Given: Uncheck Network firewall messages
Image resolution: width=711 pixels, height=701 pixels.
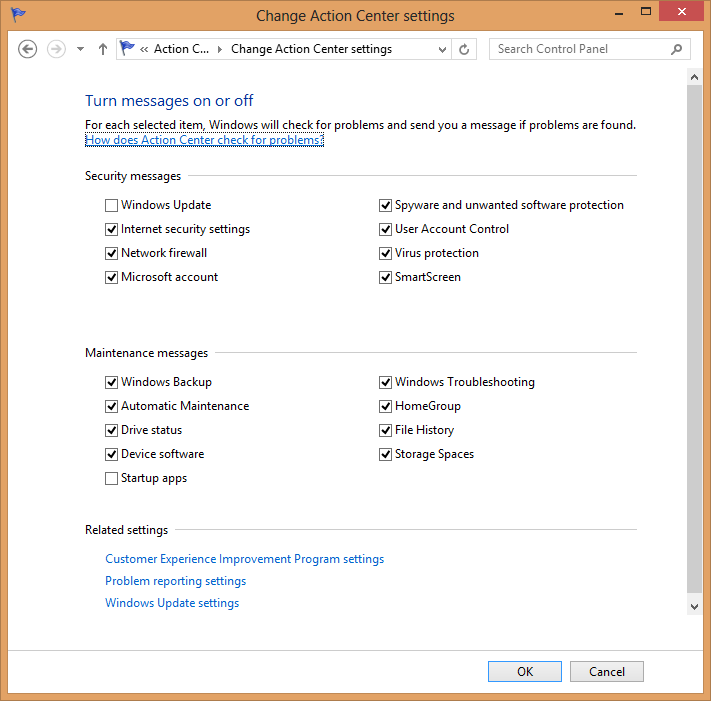Looking at the screenshot, I should (111, 253).
